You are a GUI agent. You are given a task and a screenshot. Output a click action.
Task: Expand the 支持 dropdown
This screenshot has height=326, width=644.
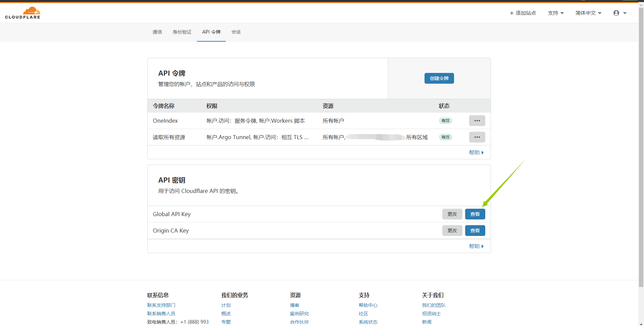click(x=556, y=13)
